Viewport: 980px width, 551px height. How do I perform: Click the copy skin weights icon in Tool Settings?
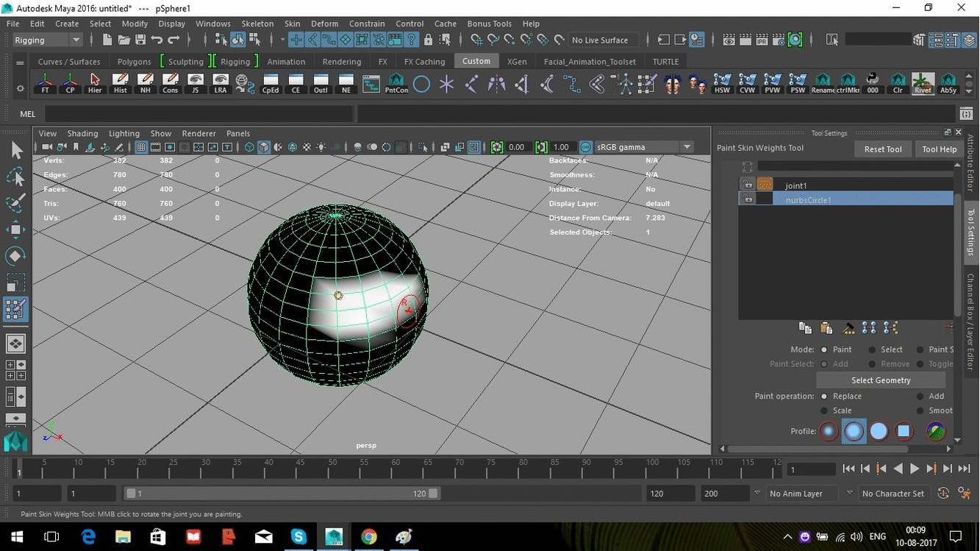pos(805,328)
